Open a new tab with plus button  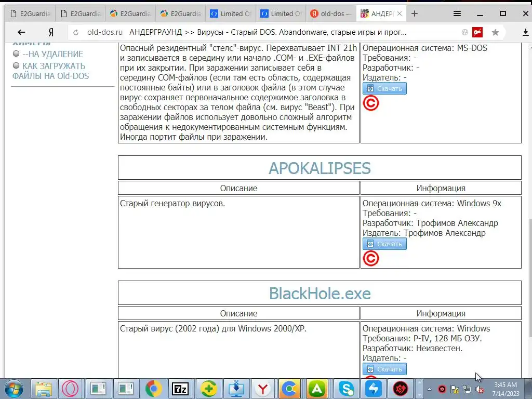(414, 14)
